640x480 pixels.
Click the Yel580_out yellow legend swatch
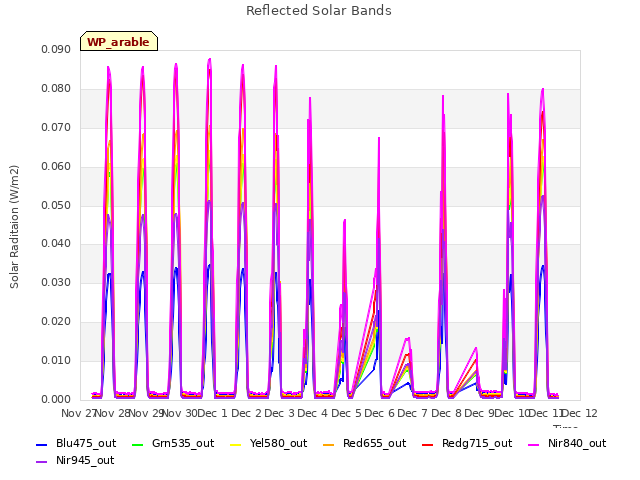pyautogui.click(x=236, y=444)
